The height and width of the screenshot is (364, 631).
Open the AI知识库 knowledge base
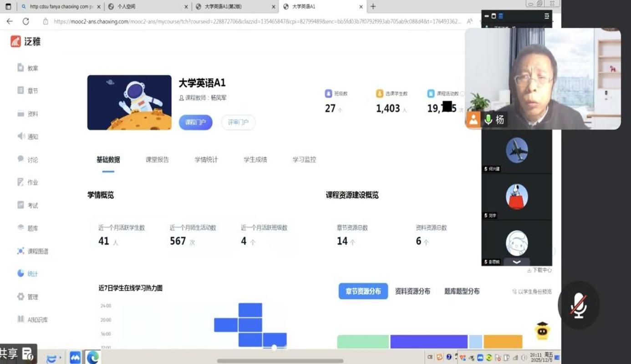pos(33,320)
